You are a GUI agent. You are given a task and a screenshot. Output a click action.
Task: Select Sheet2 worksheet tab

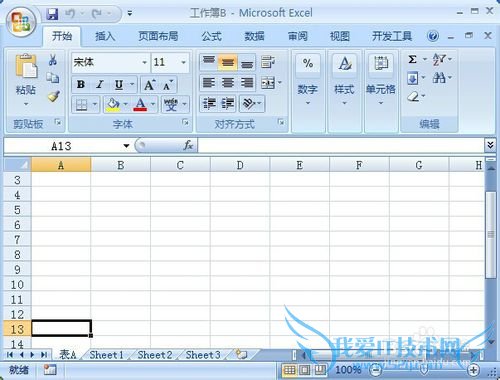point(155,355)
